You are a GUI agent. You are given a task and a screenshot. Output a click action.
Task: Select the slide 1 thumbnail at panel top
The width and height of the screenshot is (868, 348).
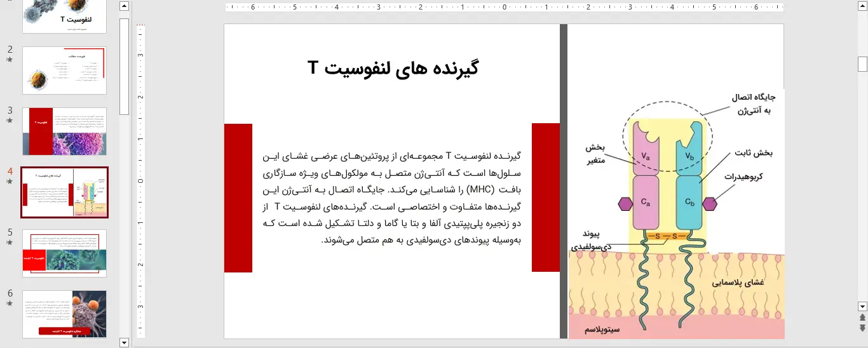(x=65, y=17)
